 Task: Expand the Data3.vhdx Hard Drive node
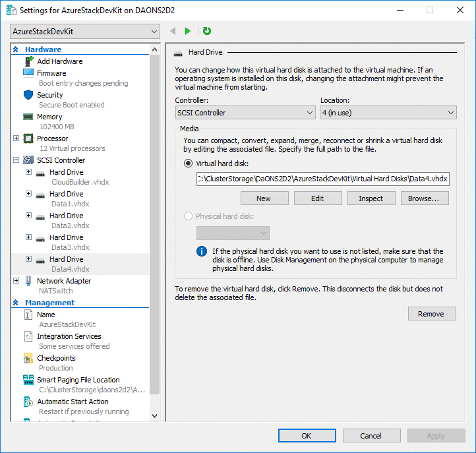coord(28,237)
